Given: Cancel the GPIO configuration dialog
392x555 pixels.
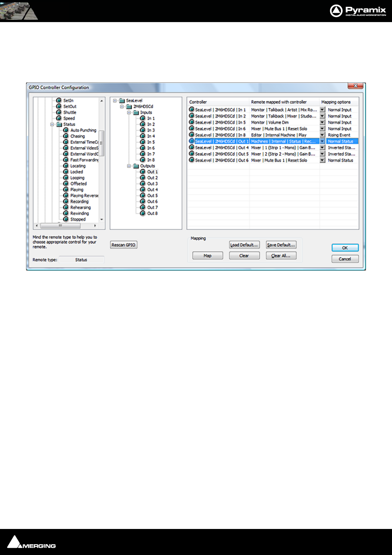Looking at the screenshot, I should click(345, 259).
